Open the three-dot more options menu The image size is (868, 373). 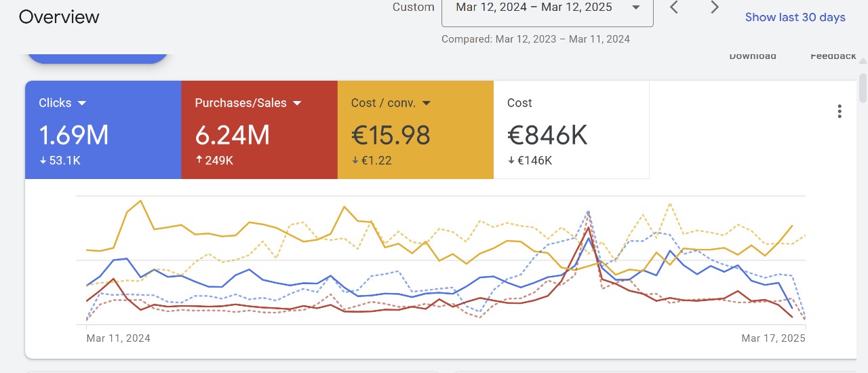pos(840,111)
